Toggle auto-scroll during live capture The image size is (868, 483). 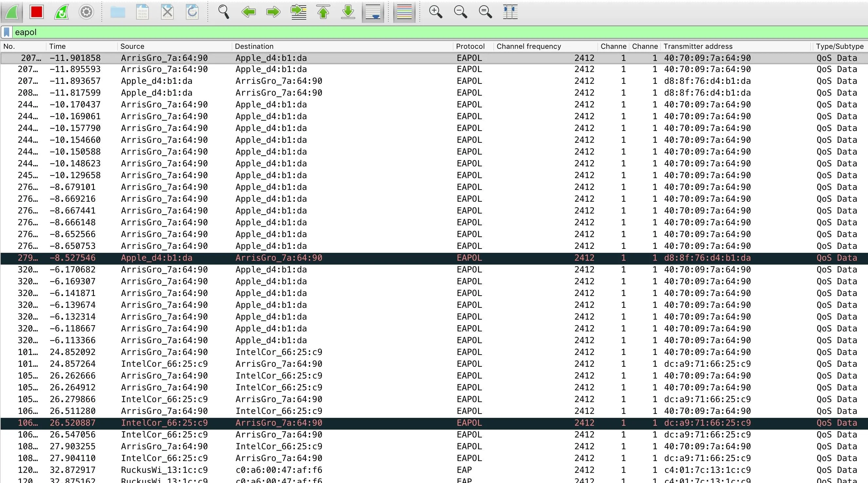373,12
